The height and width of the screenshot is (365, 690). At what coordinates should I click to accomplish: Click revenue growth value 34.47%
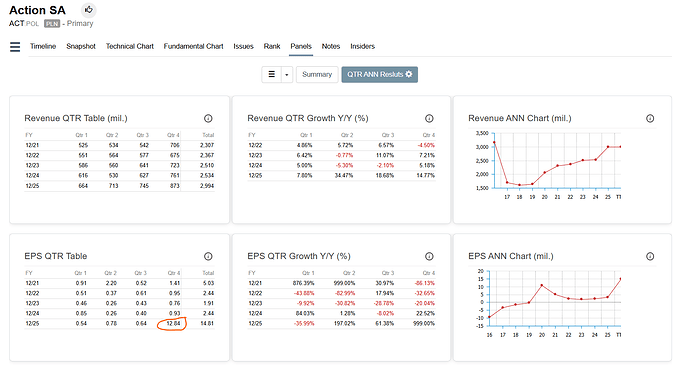point(344,176)
